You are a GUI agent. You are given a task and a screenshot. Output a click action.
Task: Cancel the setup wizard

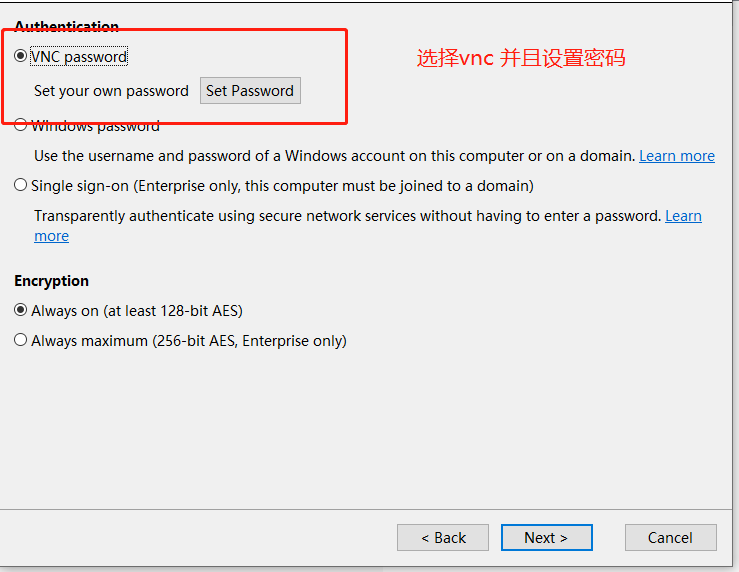coord(670,537)
